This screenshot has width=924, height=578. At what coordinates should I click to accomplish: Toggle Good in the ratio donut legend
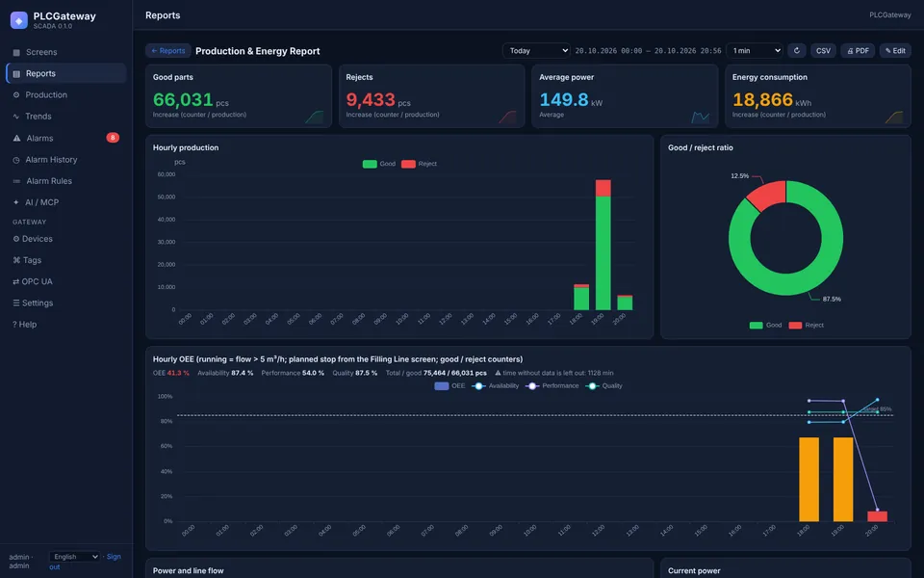coord(765,325)
